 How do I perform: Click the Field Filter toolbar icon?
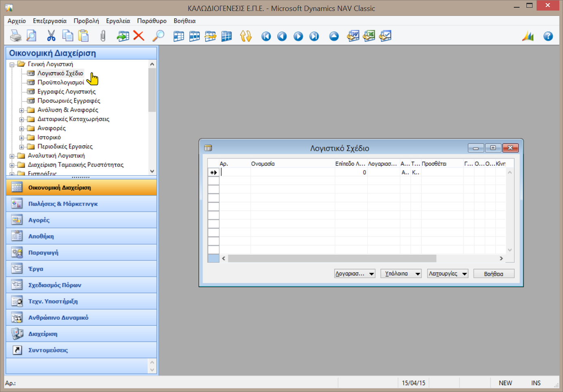tap(179, 36)
